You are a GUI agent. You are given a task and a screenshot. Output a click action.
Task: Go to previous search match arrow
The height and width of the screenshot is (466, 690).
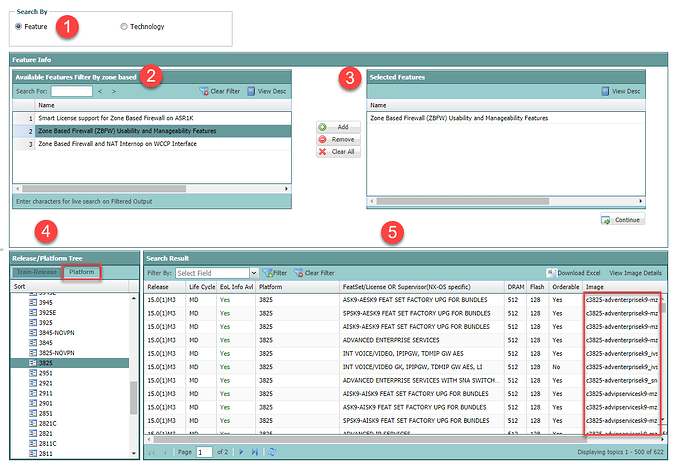click(100, 91)
